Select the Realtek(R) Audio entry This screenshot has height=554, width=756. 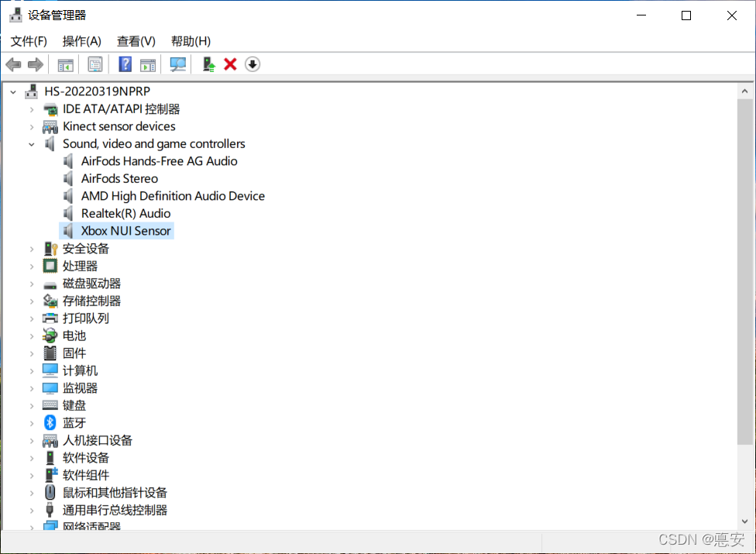click(x=125, y=214)
